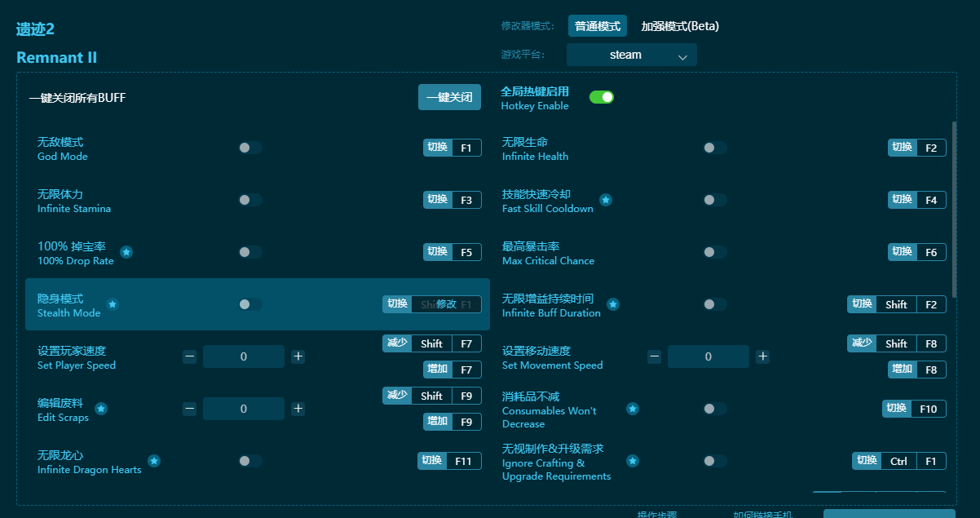Screen dimensions: 980x518
Task: Increase Set Player Speed using the plus button
Action: pos(298,356)
